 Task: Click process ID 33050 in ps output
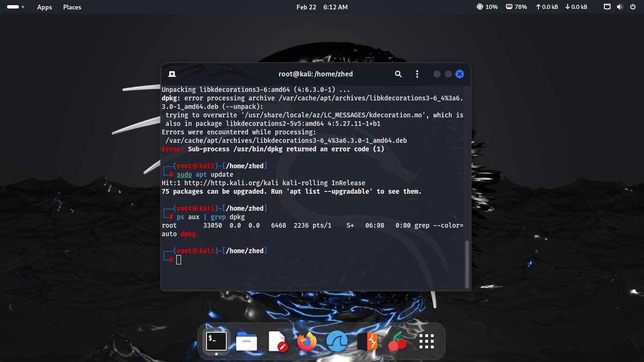(x=213, y=225)
